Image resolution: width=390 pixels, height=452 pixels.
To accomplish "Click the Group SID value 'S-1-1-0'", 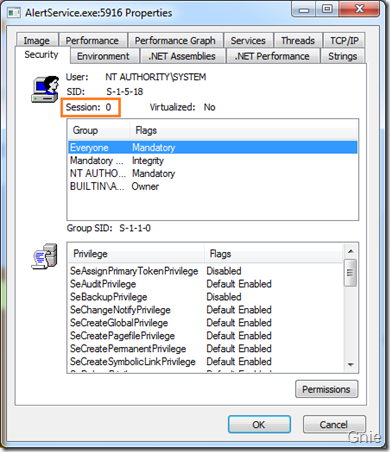I will (135, 228).
